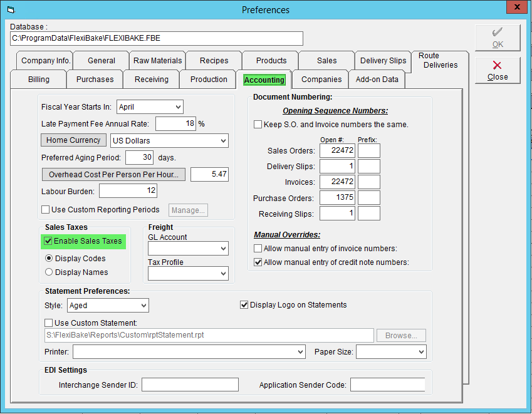The image size is (532, 414).
Task: Open the Company Info. tab
Action: tap(46, 61)
